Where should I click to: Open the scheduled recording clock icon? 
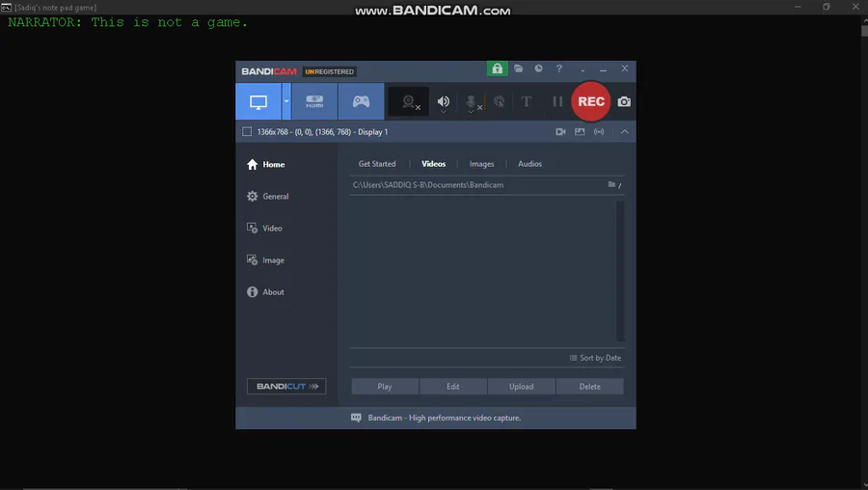click(538, 68)
